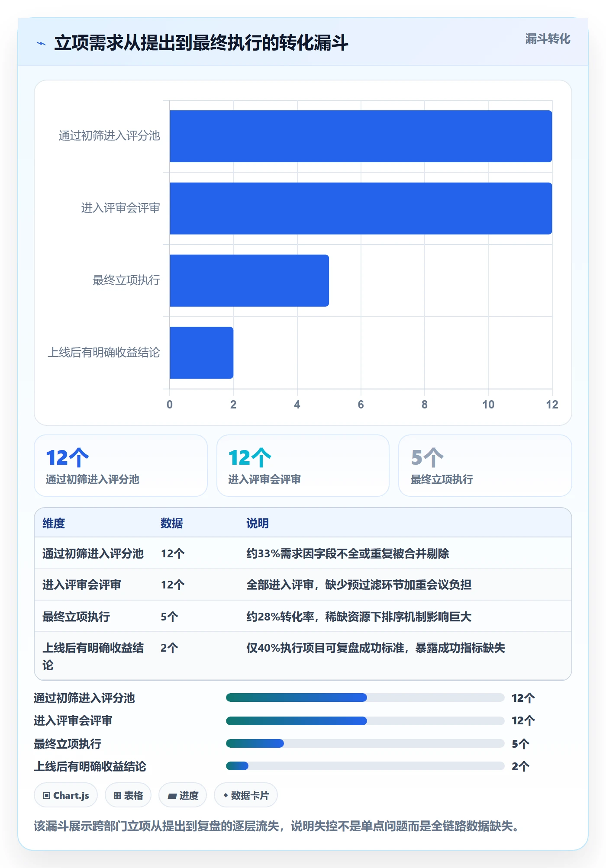This screenshot has width=606, height=868.
Task: Click the 最终立项执行 chart bar
Action: point(249,280)
